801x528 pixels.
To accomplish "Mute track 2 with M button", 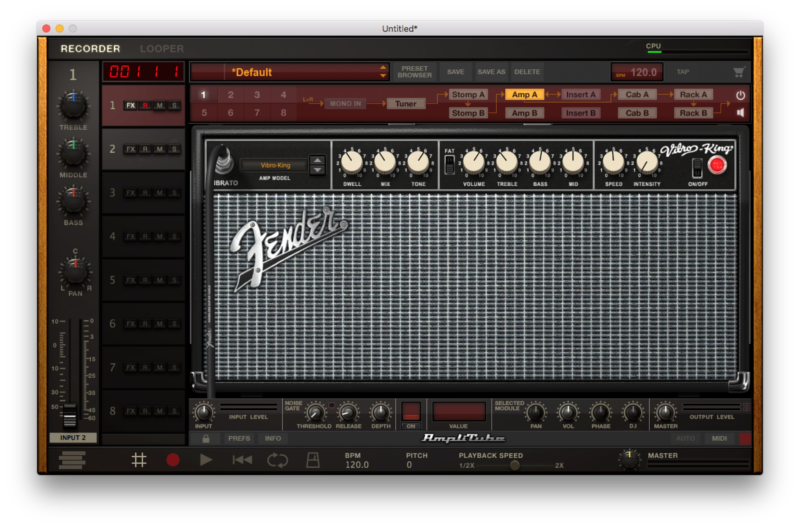I will [160, 150].
